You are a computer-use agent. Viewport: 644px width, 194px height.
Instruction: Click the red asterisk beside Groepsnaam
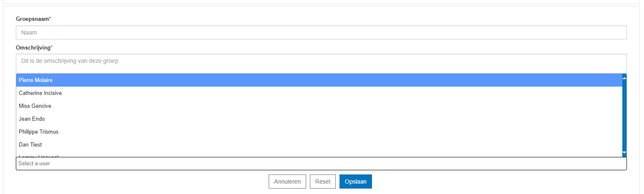click(50, 19)
